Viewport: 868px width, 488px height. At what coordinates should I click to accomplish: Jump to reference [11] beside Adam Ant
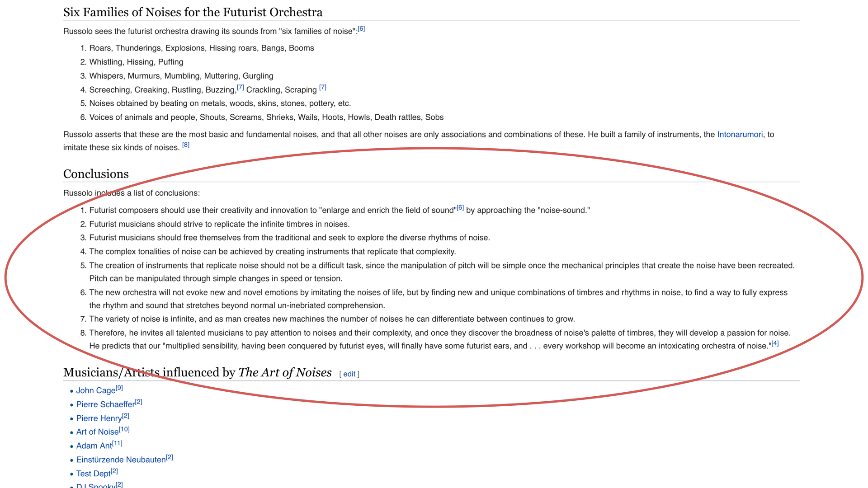(117, 443)
